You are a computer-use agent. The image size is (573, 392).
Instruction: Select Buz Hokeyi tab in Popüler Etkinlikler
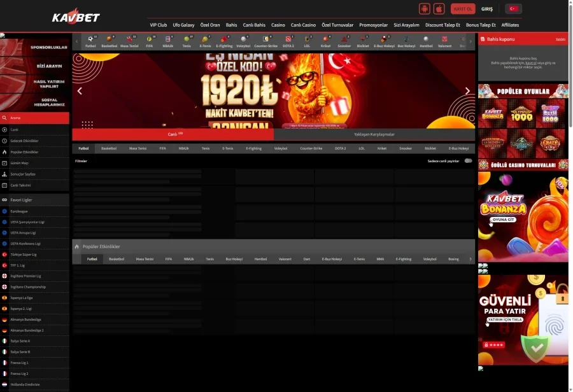[x=234, y=259]
